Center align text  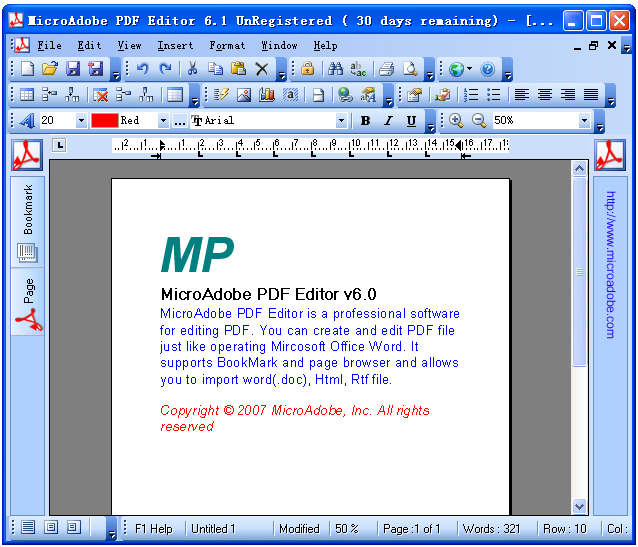[x=545, y=95]
